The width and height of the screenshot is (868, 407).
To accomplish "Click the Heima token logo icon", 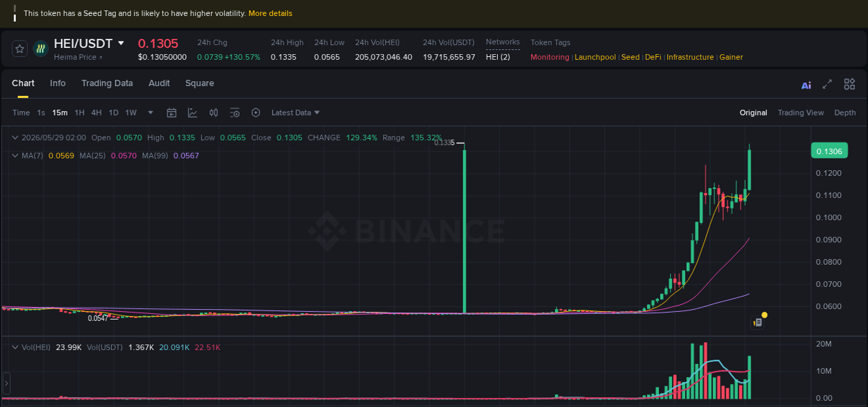I will (x=41, y=49).
